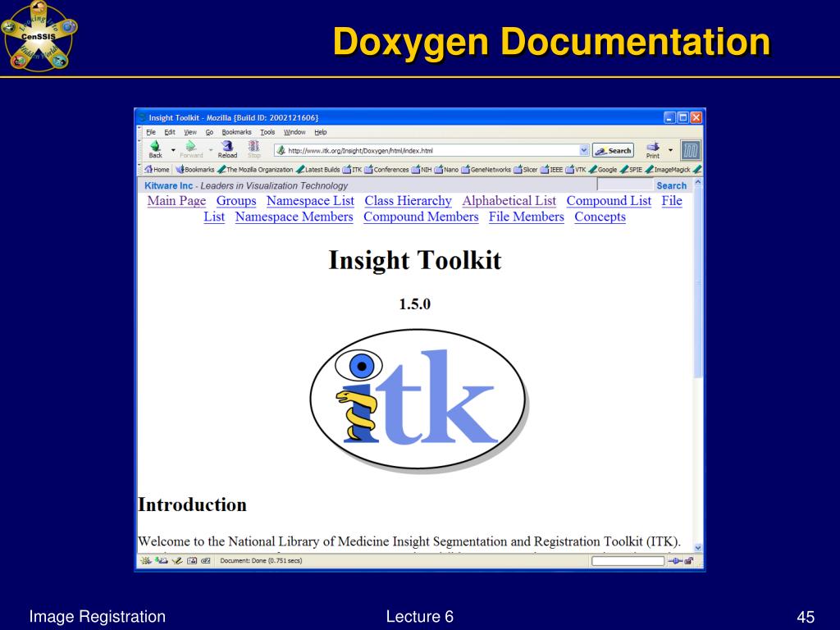Open the Latest Builds bookmark
Image resolution: width=840 pixels, height=630 pixels.
coord(318,169)
